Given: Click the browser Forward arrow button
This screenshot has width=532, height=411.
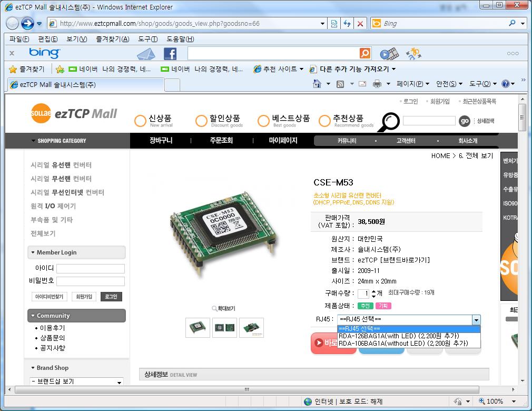Looking at the screenshot, I should pos(27,23).
